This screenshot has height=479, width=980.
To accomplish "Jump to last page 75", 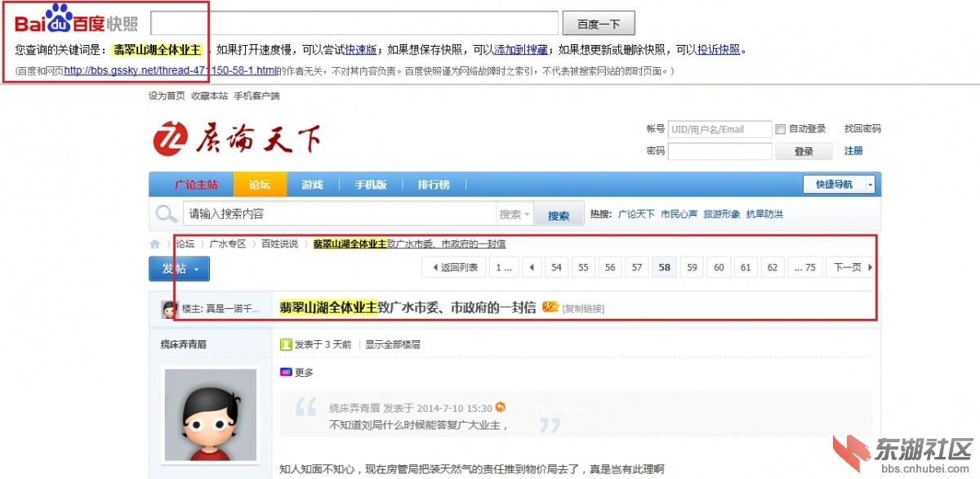I will click(805, 267).
